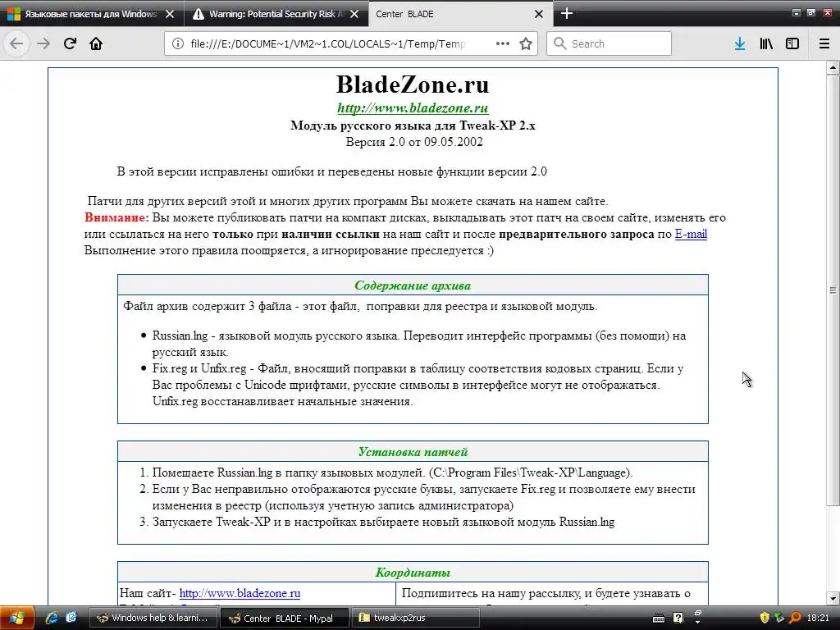
Task: Click the Установка патчей section header
Action: [x=413, y=452]
